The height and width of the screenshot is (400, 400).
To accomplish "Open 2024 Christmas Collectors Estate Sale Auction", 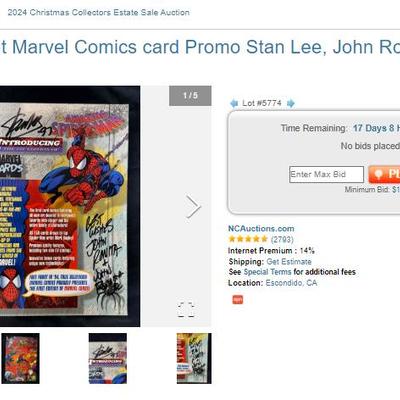I will [x=99, y=13].
